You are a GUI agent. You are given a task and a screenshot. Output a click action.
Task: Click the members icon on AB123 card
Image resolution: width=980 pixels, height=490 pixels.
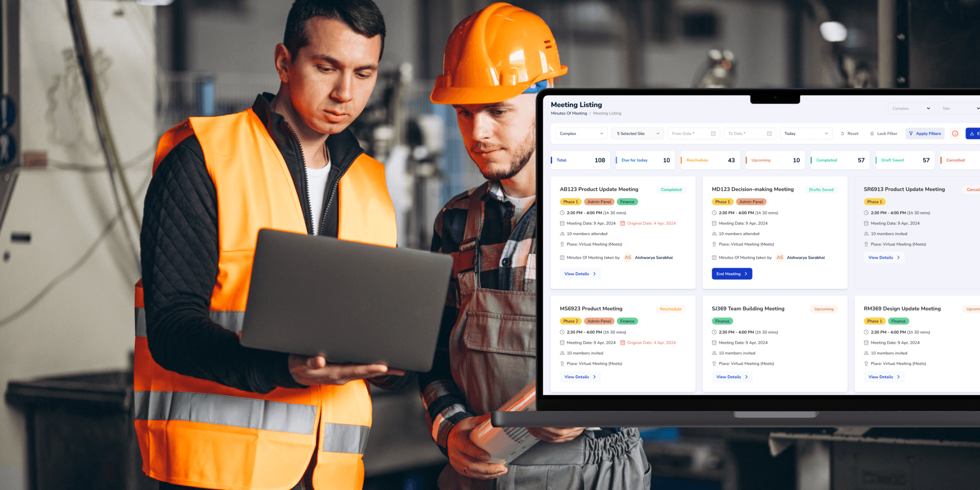click(562, 234)
